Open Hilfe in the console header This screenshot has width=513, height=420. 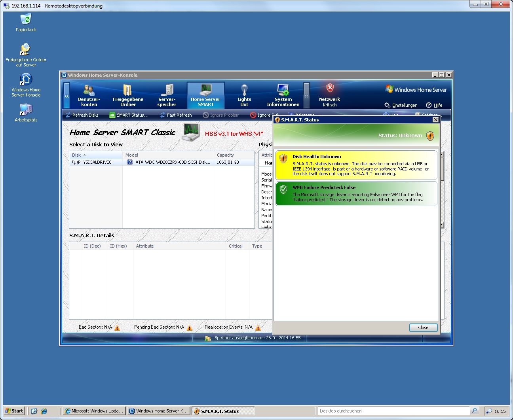pos(434,105)
